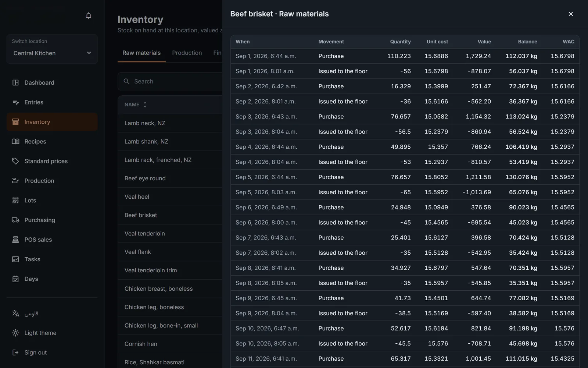The height and width of the screenshot is (368, 588).
Task: Close the Beef brisket detail panel
Action: click(571, 14)
